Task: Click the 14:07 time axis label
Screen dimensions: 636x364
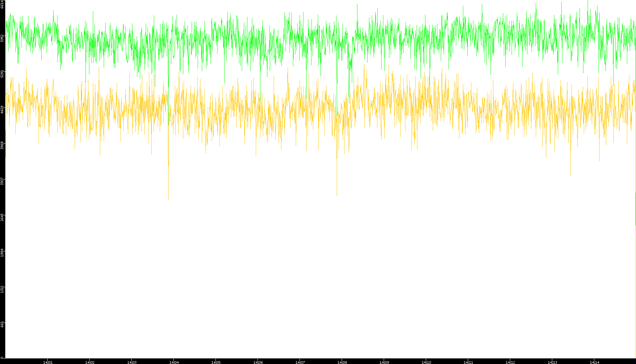Action: [300, 362]
